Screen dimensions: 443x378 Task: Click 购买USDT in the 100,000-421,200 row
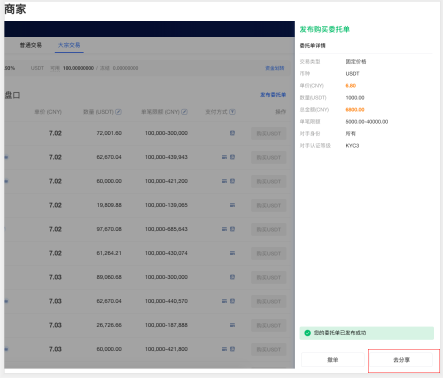click(x=269, y=181)
